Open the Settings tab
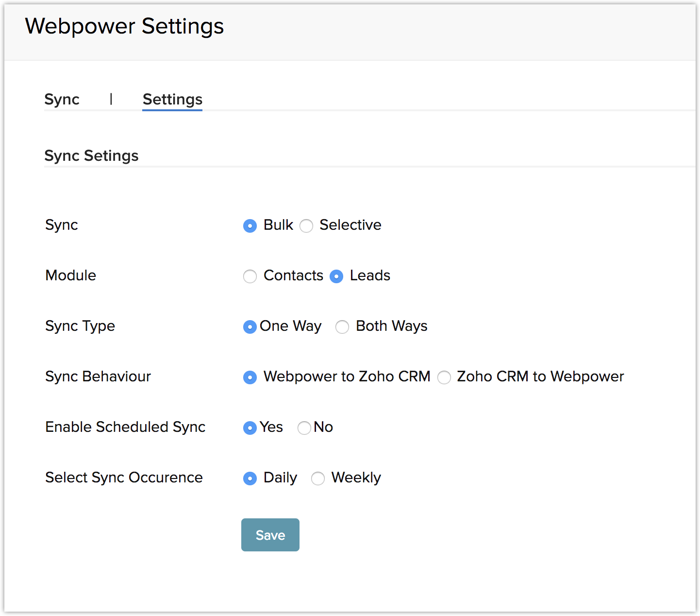This screenshot has width=700, height=616. (x=172, y=99)
